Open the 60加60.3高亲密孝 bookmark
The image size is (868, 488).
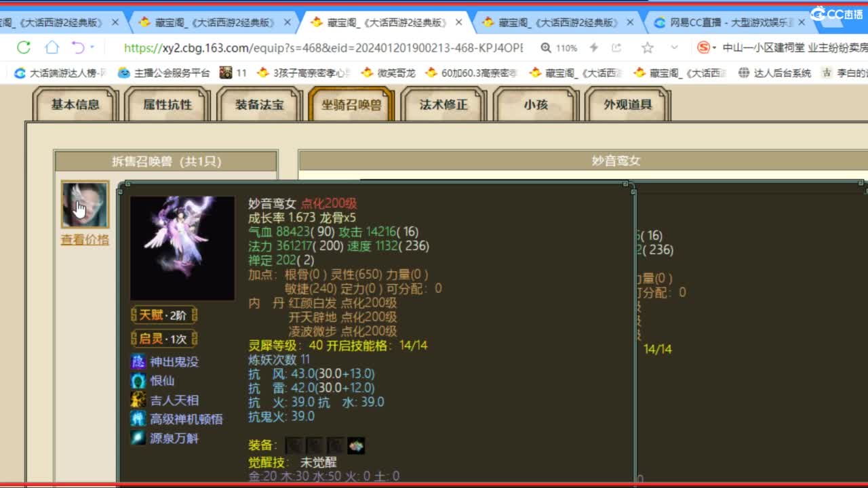(472, 73)
